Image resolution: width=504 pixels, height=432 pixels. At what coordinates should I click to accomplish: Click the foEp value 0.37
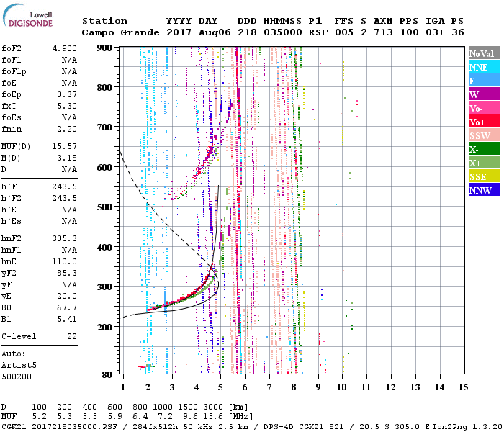tap(67, 94)
